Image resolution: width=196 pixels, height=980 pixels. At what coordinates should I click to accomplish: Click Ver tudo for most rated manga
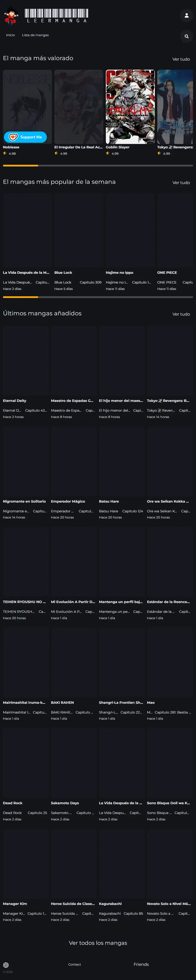181,59
